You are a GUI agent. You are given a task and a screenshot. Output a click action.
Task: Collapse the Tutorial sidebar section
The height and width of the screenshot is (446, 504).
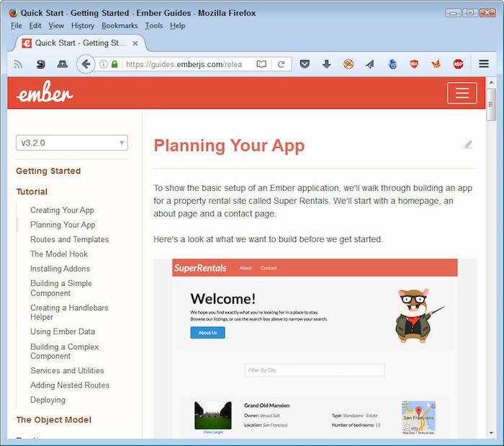coord(32,192)
